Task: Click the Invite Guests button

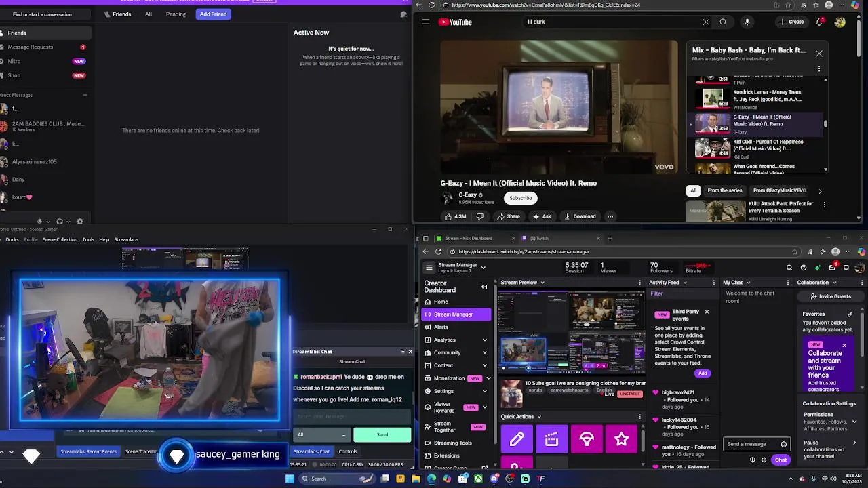Action: pos(830,296)
